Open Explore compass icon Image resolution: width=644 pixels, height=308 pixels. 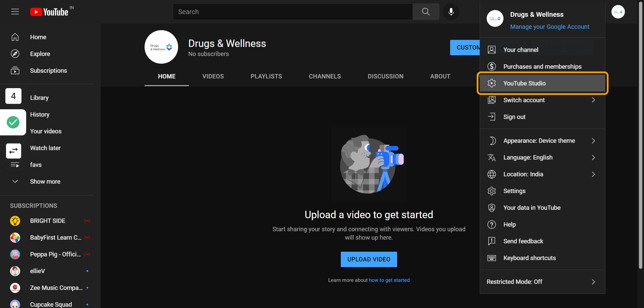[x=15, y=54]
